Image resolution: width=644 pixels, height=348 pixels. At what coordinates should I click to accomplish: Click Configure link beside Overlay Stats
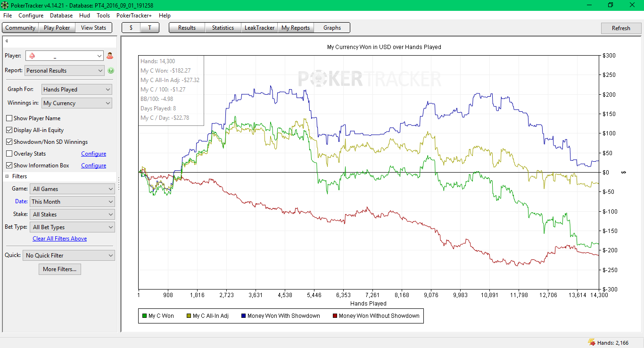[x=94, y=154]
